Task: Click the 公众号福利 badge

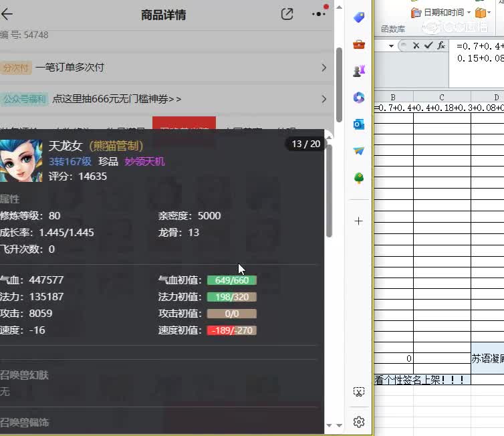Action: (24, 99)
